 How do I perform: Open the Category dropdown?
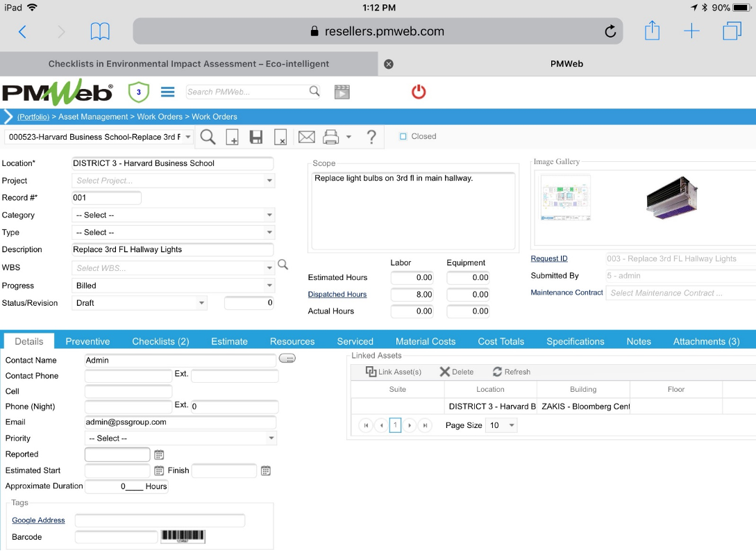[x=269, y=215]
